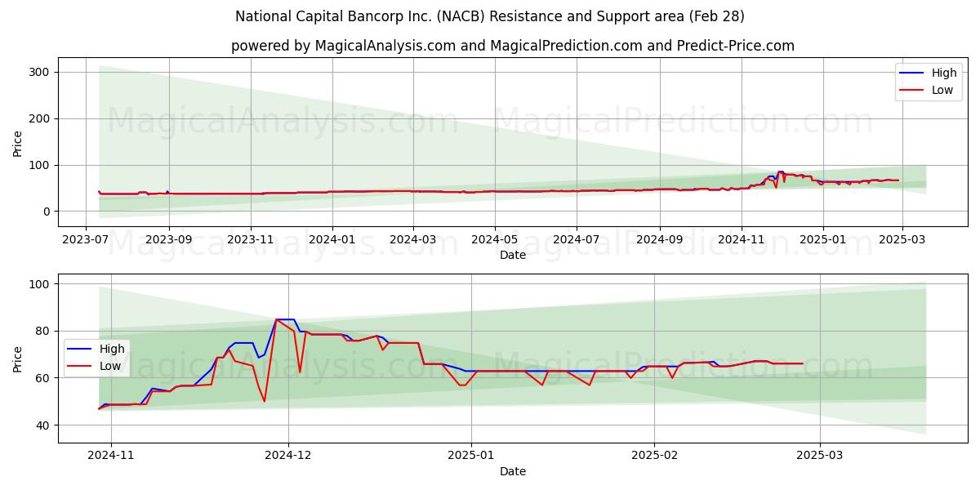Click the 200 price tick label
This screenshot has width=980, height=490.
[x=41, y=118]
